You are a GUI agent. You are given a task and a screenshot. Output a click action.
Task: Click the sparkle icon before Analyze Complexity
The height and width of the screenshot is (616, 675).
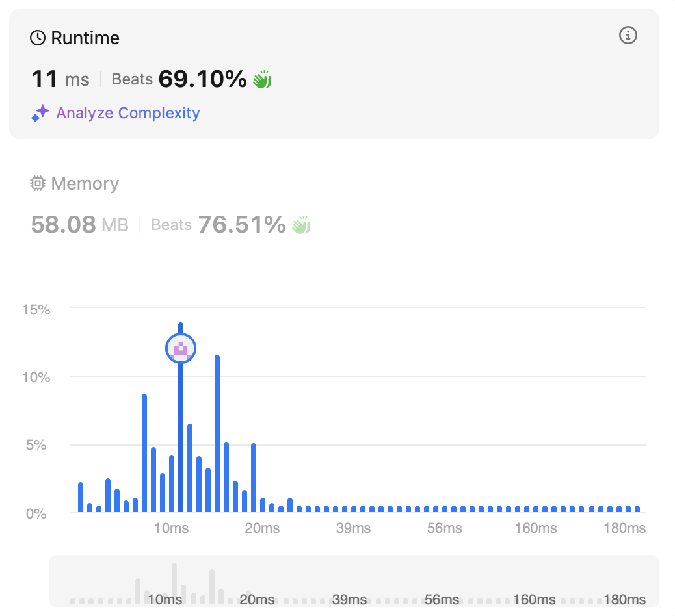point(40,114)
